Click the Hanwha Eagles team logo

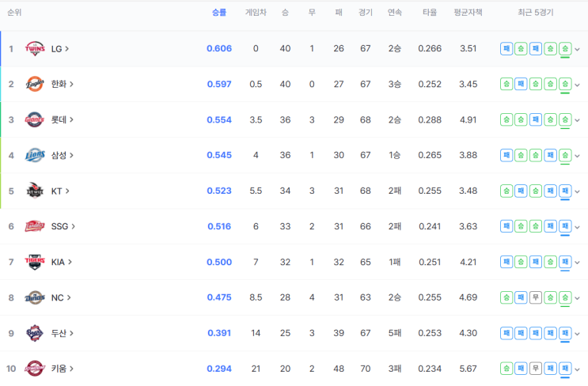pyautogui.click(x=35, y=84)
